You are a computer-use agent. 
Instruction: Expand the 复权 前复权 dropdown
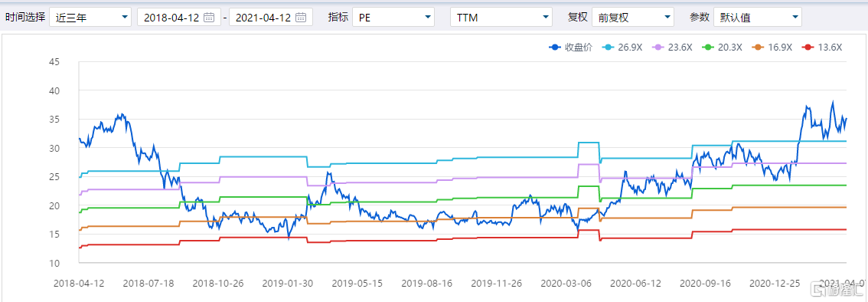(633, 17)
